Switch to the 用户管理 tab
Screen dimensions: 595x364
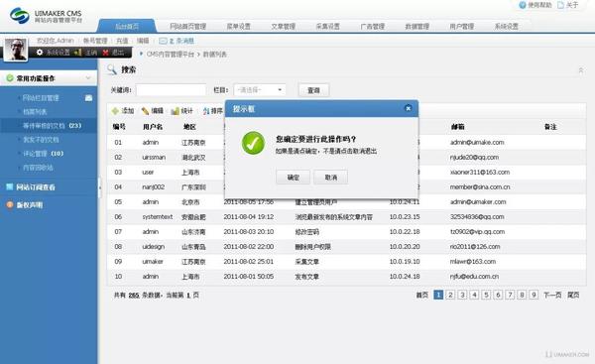(x=462, y=26)
